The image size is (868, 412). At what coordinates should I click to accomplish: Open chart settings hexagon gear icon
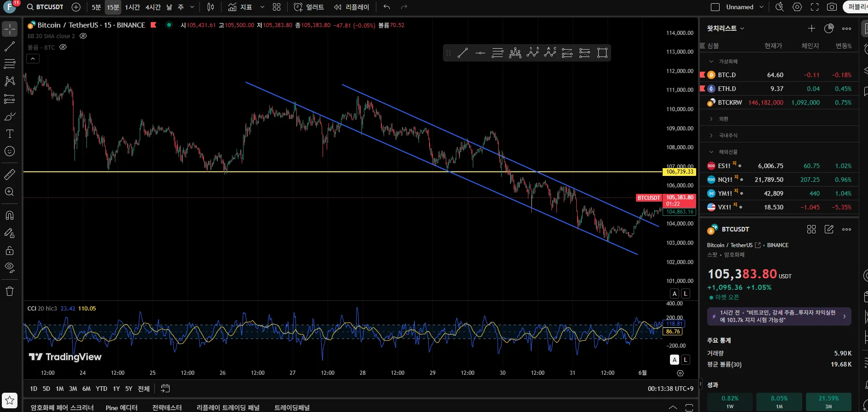point(797,7)
